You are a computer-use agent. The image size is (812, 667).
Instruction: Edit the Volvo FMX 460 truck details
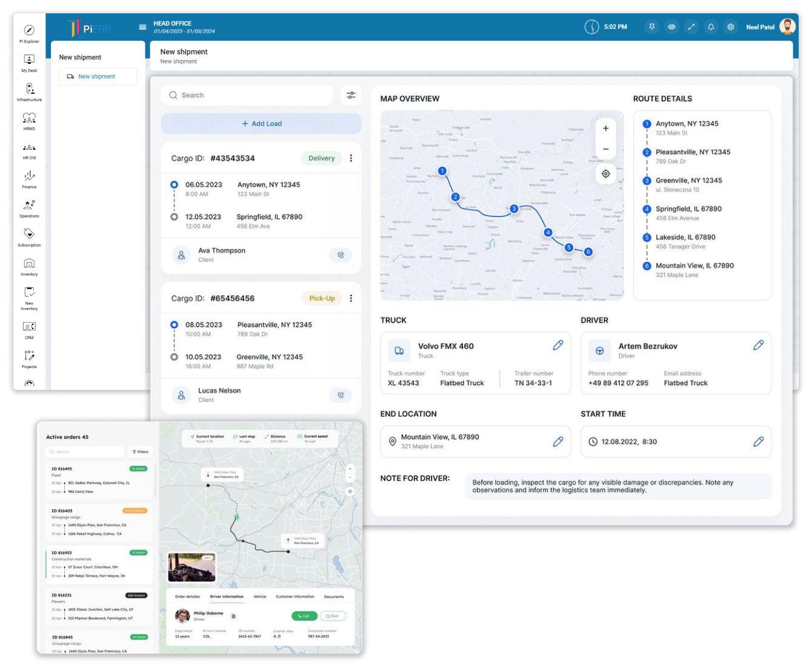(558, 345)
